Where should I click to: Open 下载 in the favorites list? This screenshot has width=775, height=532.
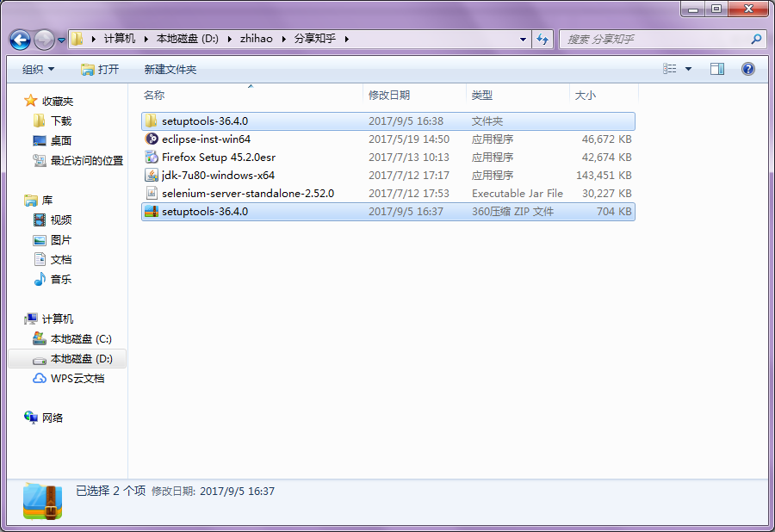pyautogui.click(x=61, y=121)
